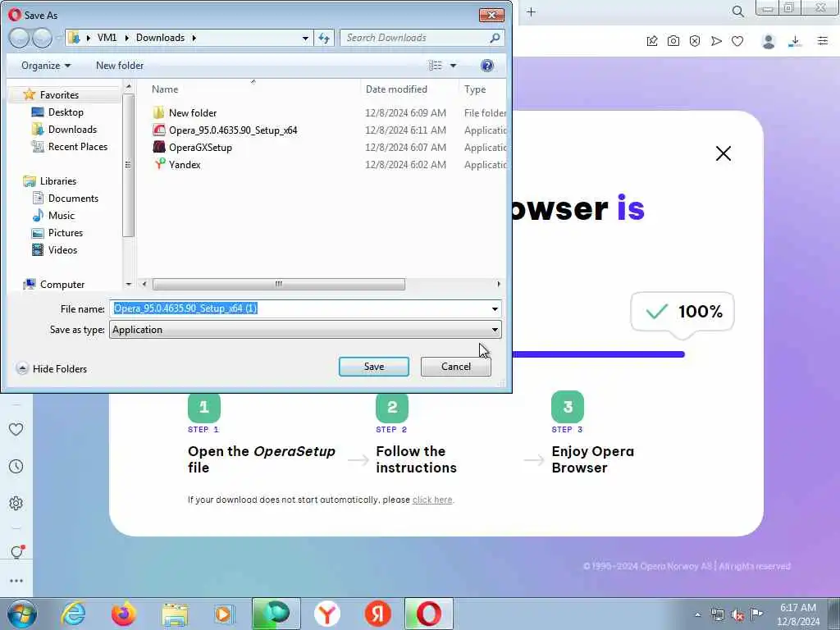The image size is (840, 630).
Task: Open Firefox from taskbar
Action: tap(123, 614)
